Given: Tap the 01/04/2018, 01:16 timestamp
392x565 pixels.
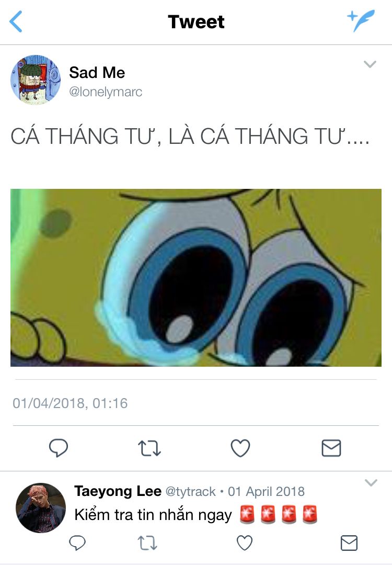Looking at the screenshot, I should pyautogui.click(x=70, y=403).
